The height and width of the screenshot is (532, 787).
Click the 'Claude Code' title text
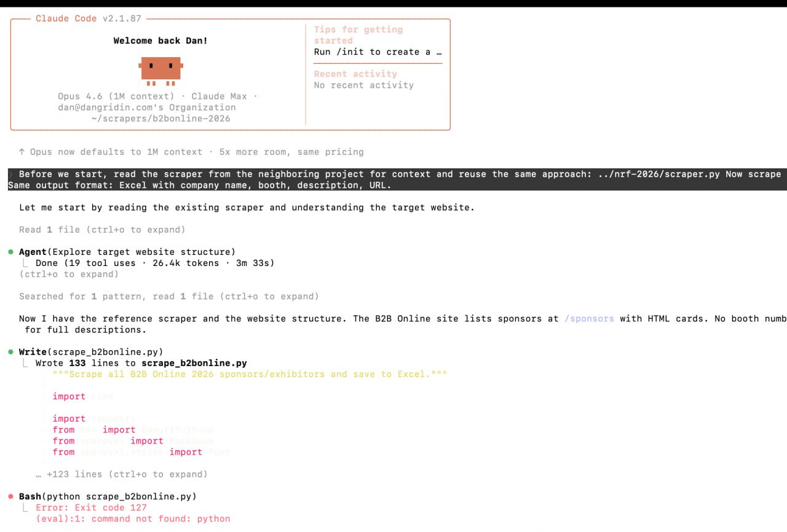coord(66,18)
